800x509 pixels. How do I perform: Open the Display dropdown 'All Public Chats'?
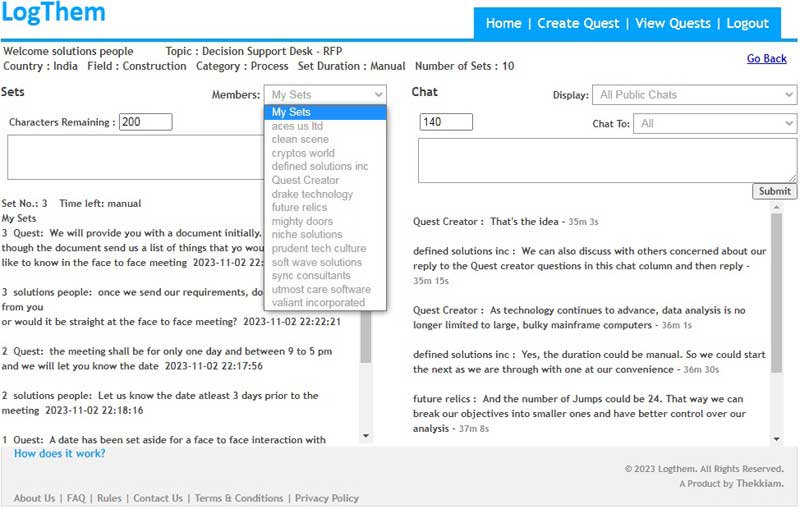[x=694, y=95]
